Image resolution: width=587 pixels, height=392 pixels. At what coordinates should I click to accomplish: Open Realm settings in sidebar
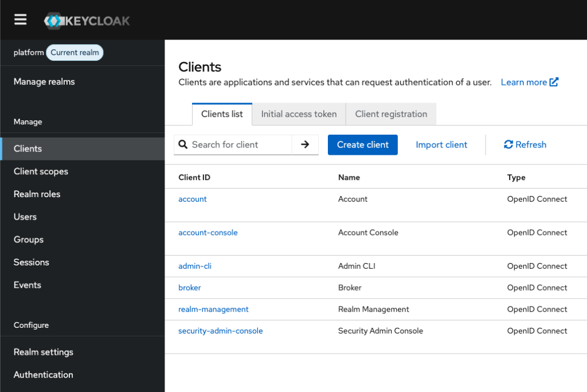point(44,352)
